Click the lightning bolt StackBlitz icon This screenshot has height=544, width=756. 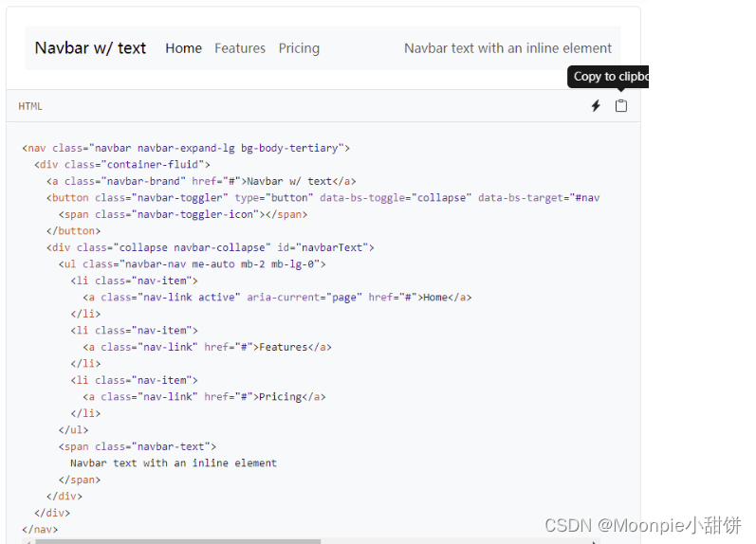pos(596,105)
